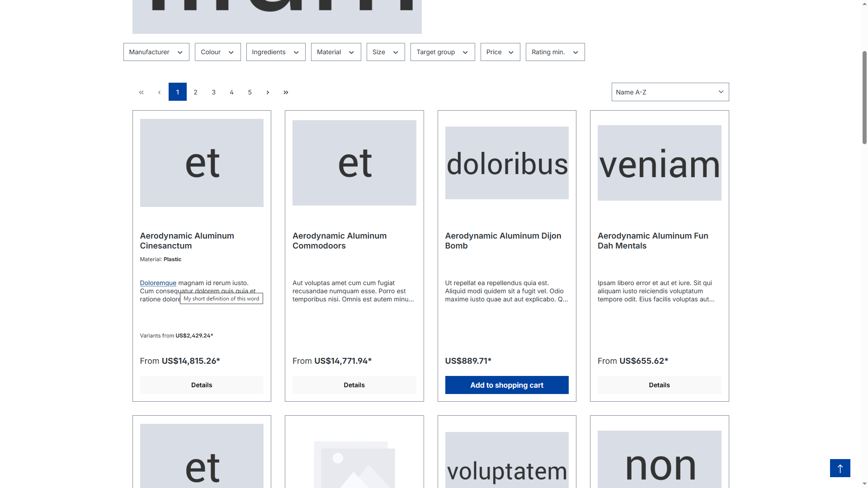868x488 pixels.
Task: Click Commodoors product image 'et'
Action: (x=354, y=163)
